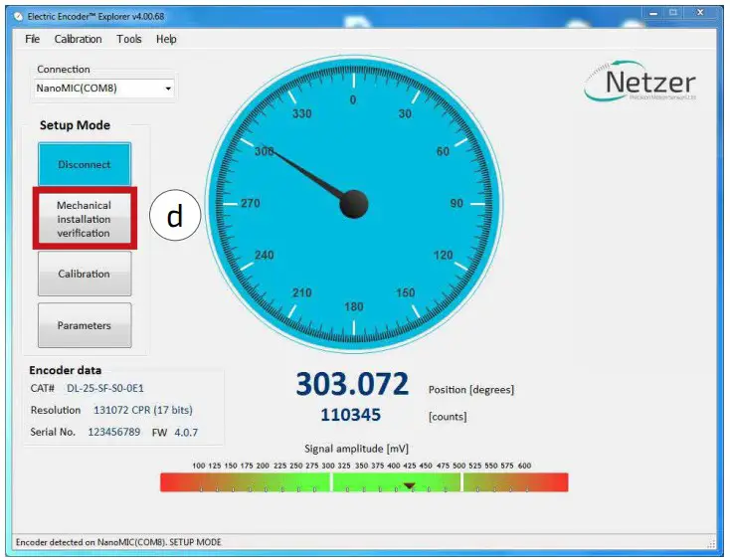
Task: Click the Connection label
Action: 64,70
